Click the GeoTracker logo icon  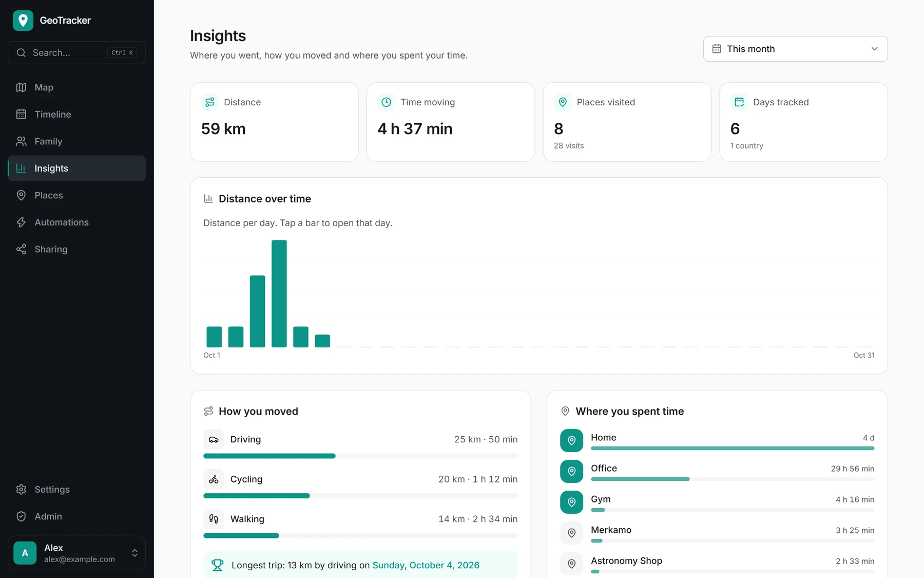(x=23, y=21)
